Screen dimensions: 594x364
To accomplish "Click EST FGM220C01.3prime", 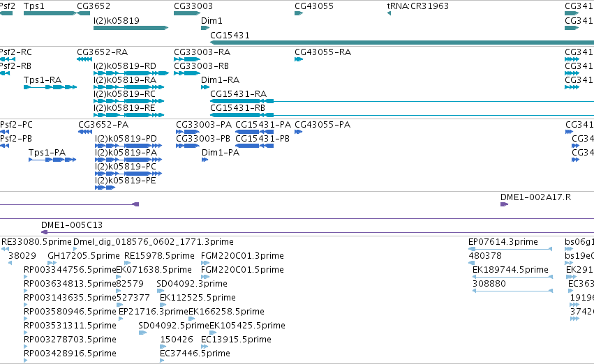I will point(205,263).
